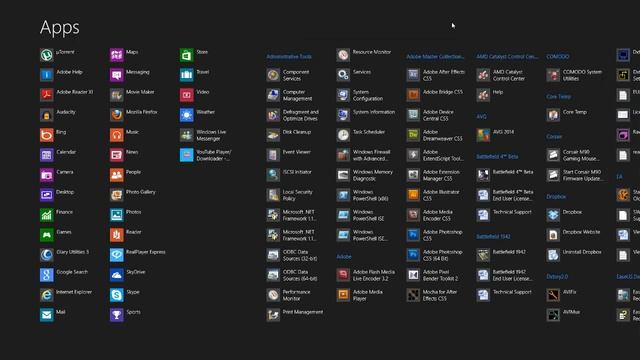The image size is (640, 360).
Task: Click 'Adobe After Effects CS5' label
Action: pyautogui.click(x=444, y=75)
